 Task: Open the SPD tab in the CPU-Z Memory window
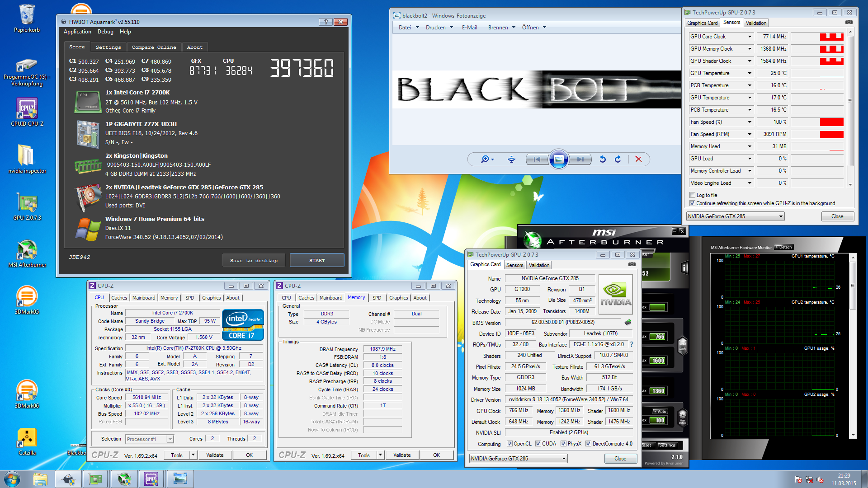pyautogui.click(x=377, y=298)
